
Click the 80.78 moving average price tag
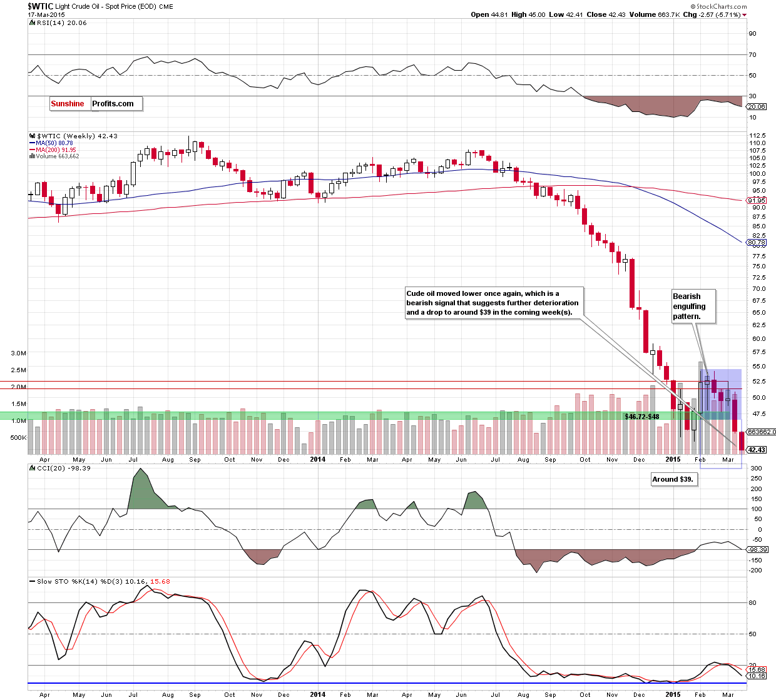tap(757, 242)
